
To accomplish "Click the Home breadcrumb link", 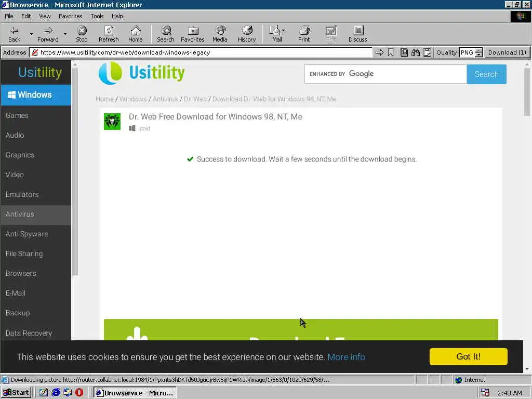I will (x=104, y=99).
